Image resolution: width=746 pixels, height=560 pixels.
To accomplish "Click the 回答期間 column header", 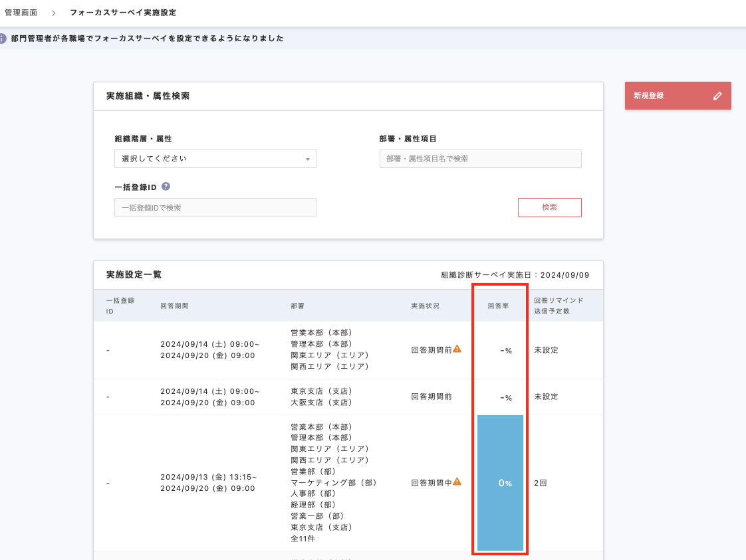I will point(174,306).
